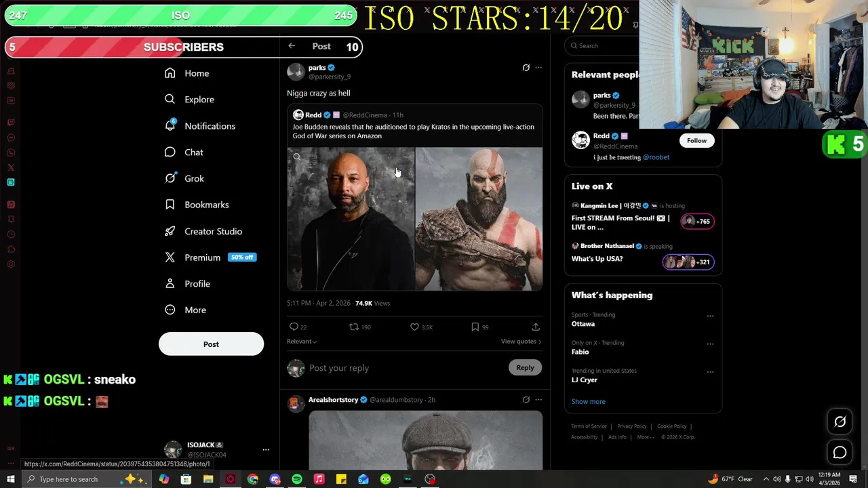
Task: Click the back arrow next to Post
Action: click(x=292, y=46)
